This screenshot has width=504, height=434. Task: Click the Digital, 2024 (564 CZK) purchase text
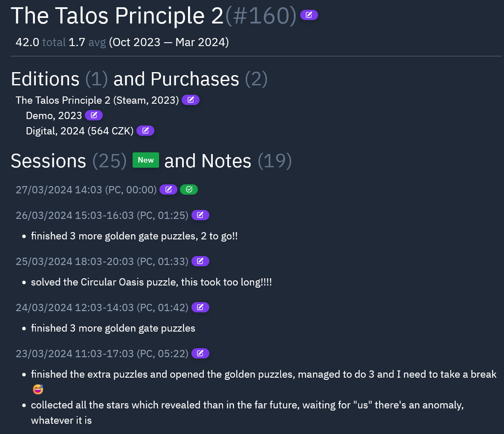(80, 131)
